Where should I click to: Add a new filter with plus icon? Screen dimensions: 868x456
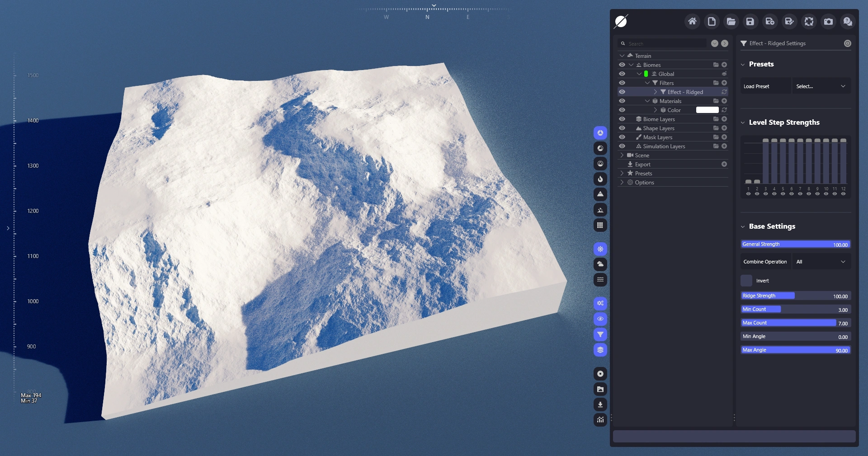pyautogui.click(x=724, y=83)
